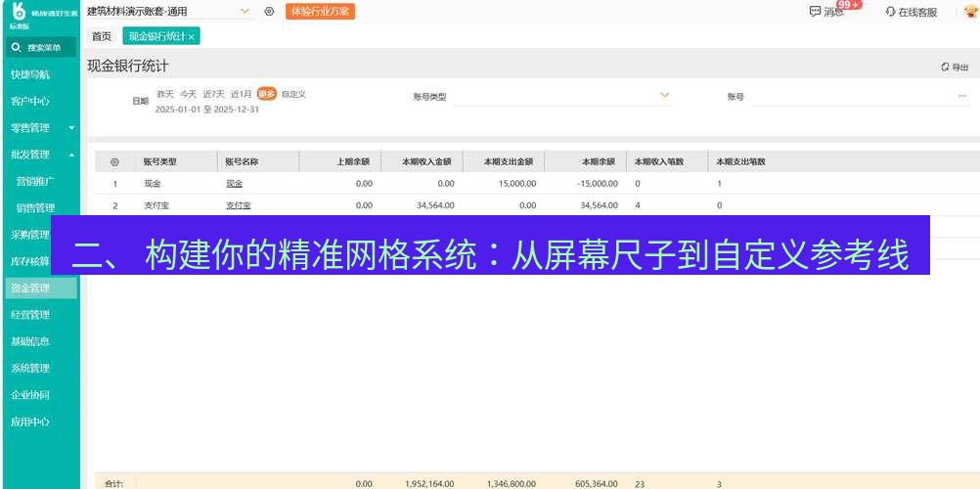980x489 pixels.
Task: Click the 15,000.00 expense cell
Action: click(x=516, y=184)
